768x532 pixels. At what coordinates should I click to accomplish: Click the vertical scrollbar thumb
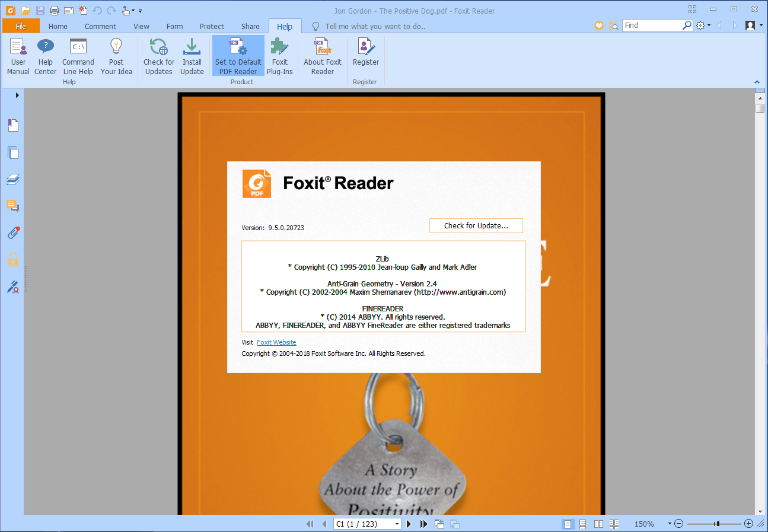[760, 108]
